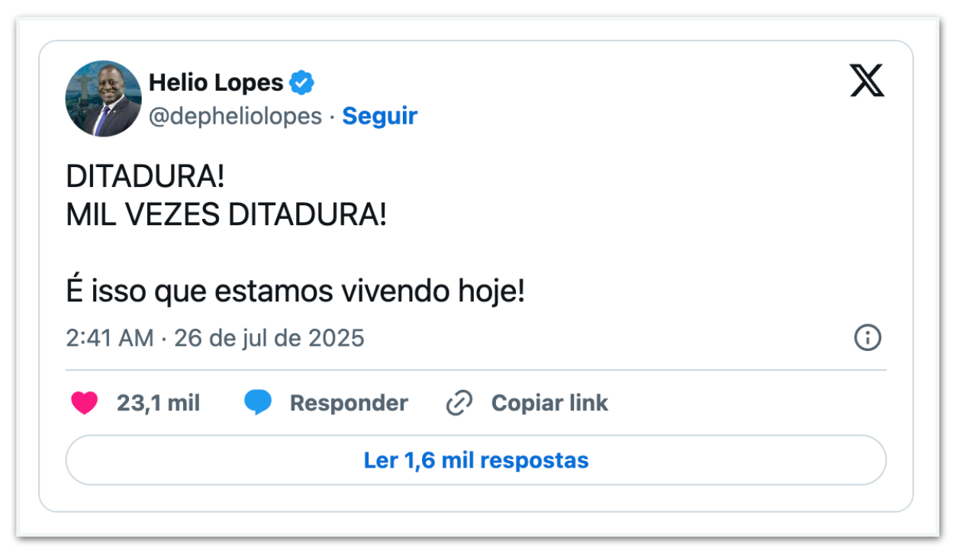Click the chain link icon
Screen dimensions: 960x560
coord(459,403)
